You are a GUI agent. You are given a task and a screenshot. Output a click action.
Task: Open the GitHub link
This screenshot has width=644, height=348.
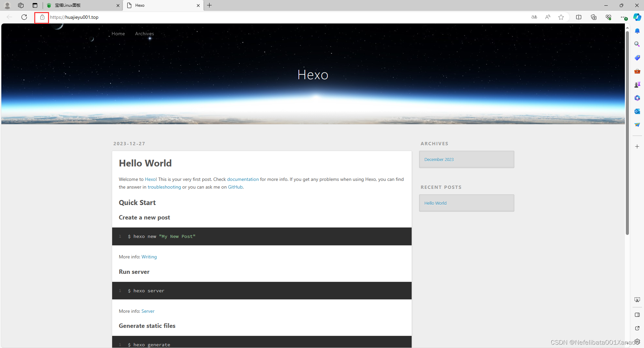(x=235, y=187)
